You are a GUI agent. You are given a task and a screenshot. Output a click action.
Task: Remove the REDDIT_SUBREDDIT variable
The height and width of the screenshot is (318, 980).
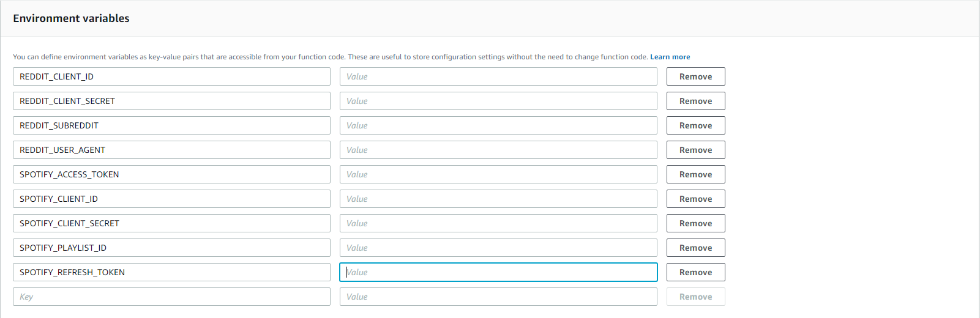(x=695, y=125)
